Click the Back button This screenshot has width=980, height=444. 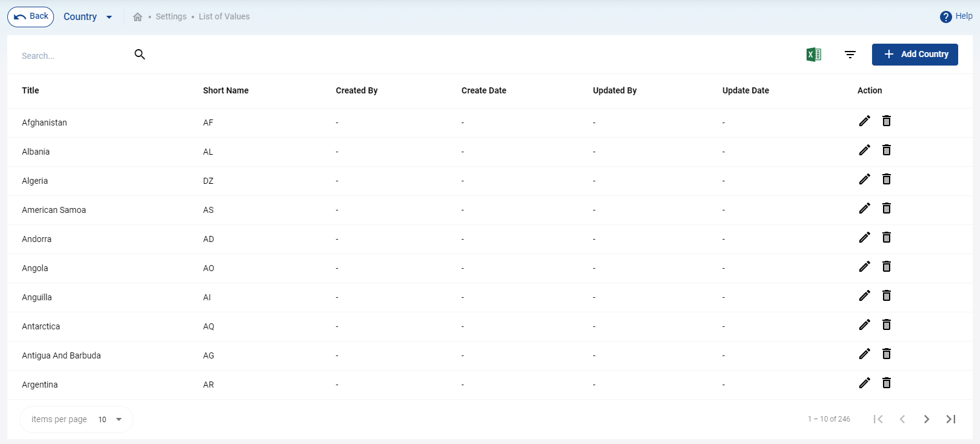[x=31, y=16]
